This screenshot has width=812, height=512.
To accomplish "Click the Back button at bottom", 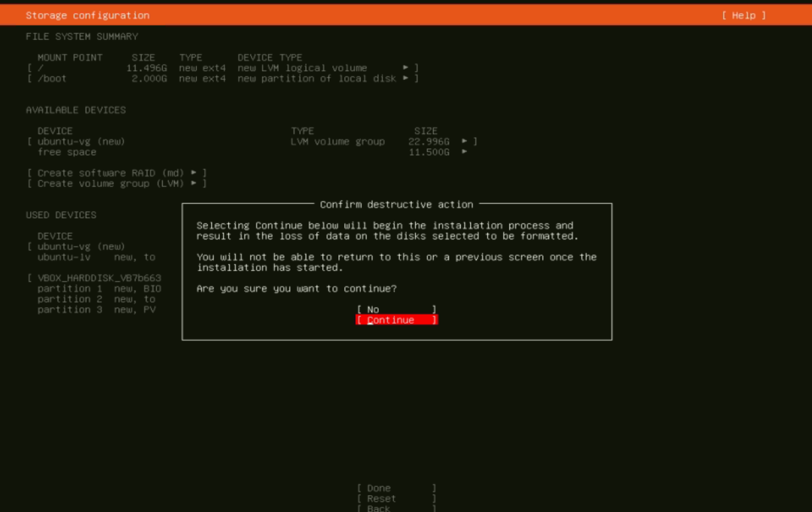I will click(397, 508).
